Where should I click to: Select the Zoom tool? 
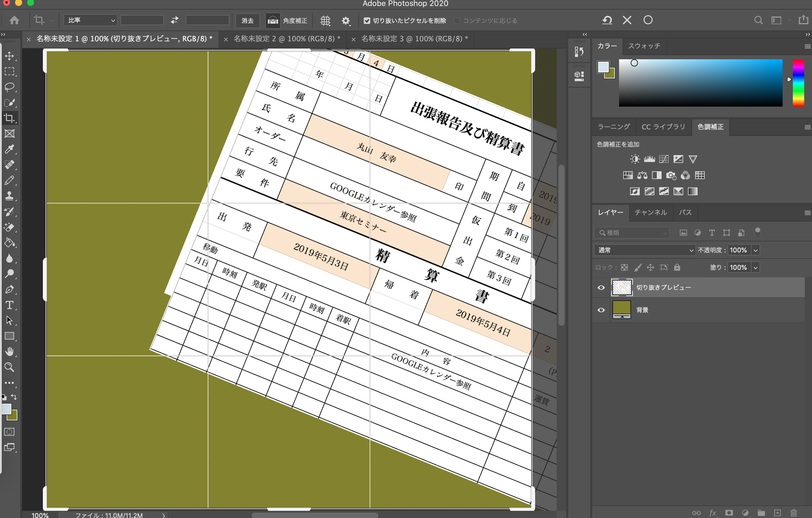[10, 367]
